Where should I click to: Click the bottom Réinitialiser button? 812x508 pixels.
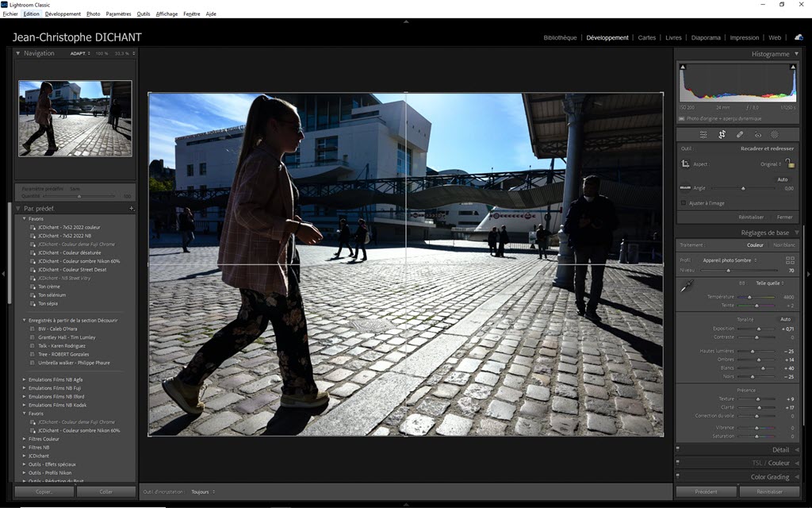pyautogui.click(x=769, y=492)
